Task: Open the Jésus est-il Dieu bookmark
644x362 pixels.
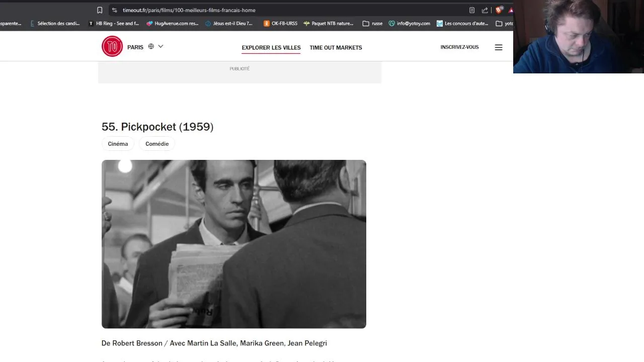Action: [x=229, y=23]
